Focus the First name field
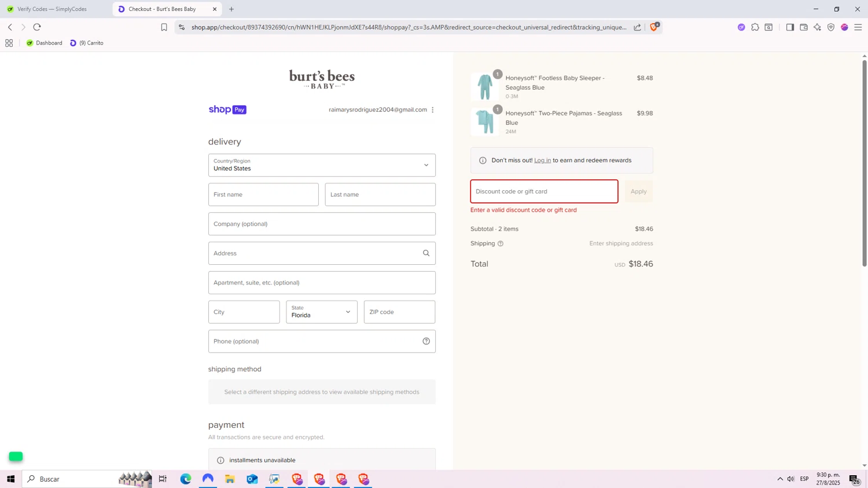Screen dimensions: 868x488 (x=263, y=195)
